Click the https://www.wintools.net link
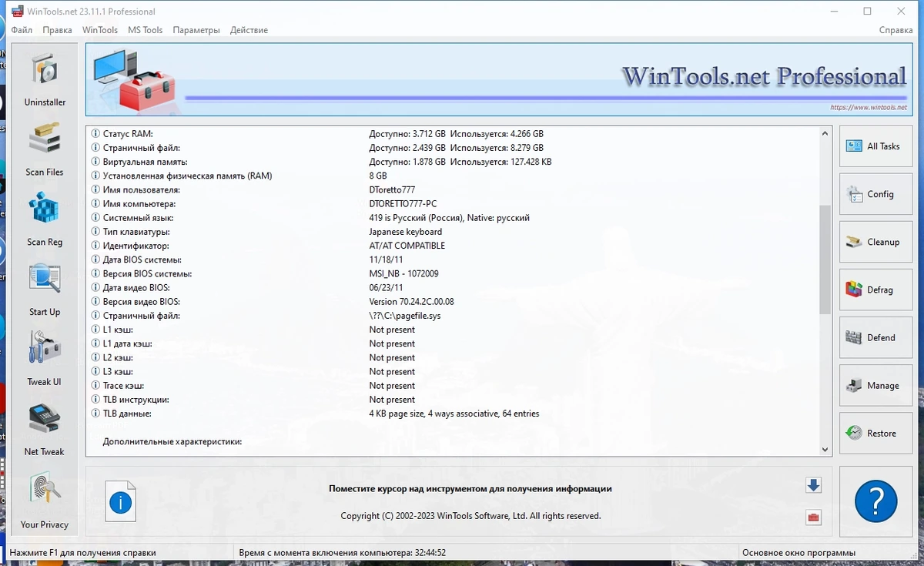The image size is (924, 566). tap(869, 108)
